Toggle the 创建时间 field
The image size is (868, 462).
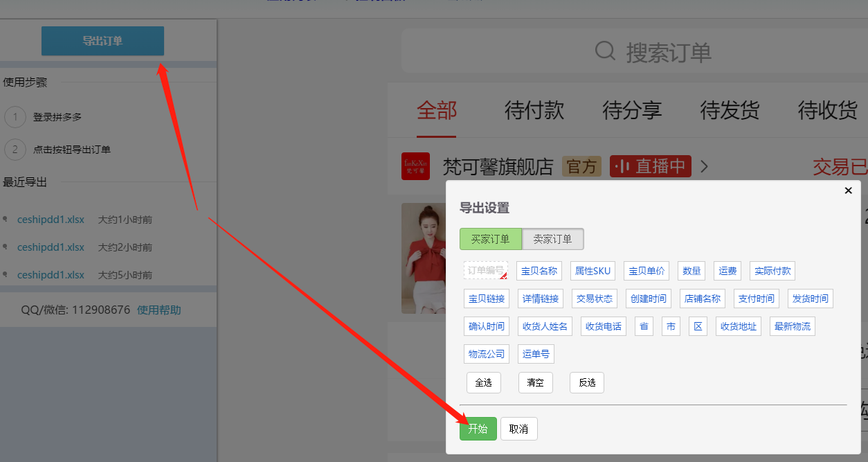[x=649, y=299]
